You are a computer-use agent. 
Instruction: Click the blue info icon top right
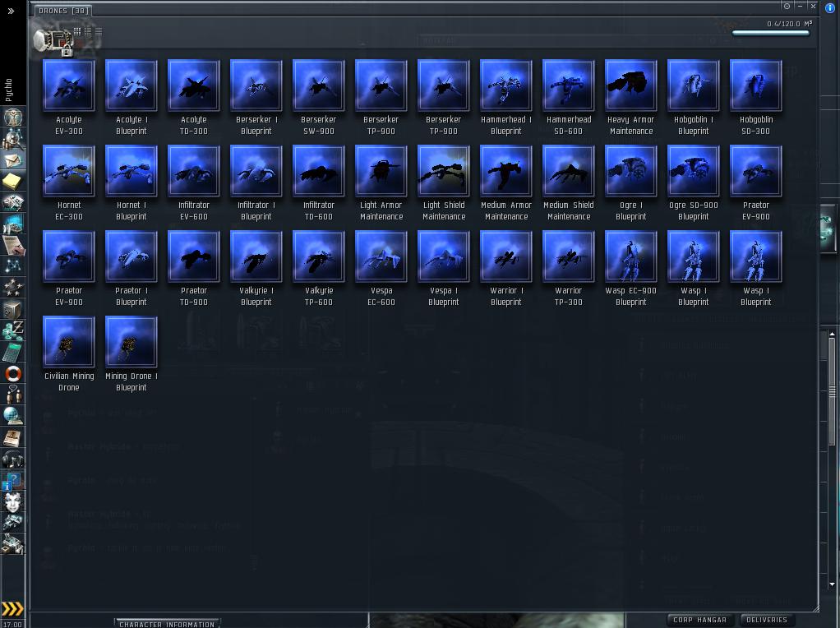click(x=830, y=7)
